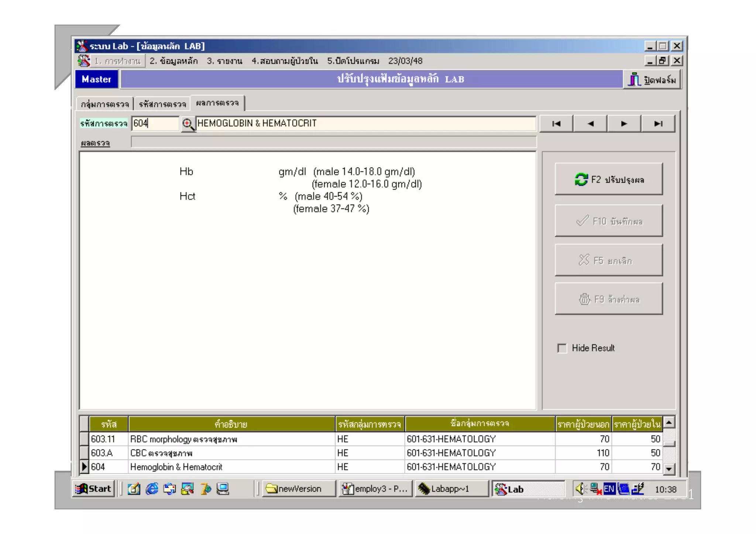Open Internet Explorer from quick launch
This screenshot has height=534, width=756.
(152, 489)
